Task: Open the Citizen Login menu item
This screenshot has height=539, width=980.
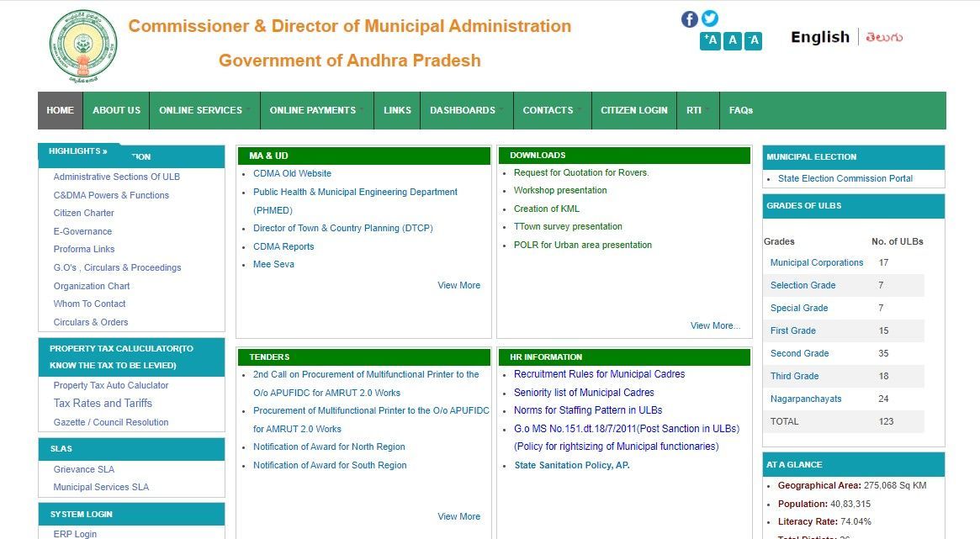Action: (633, 110)
